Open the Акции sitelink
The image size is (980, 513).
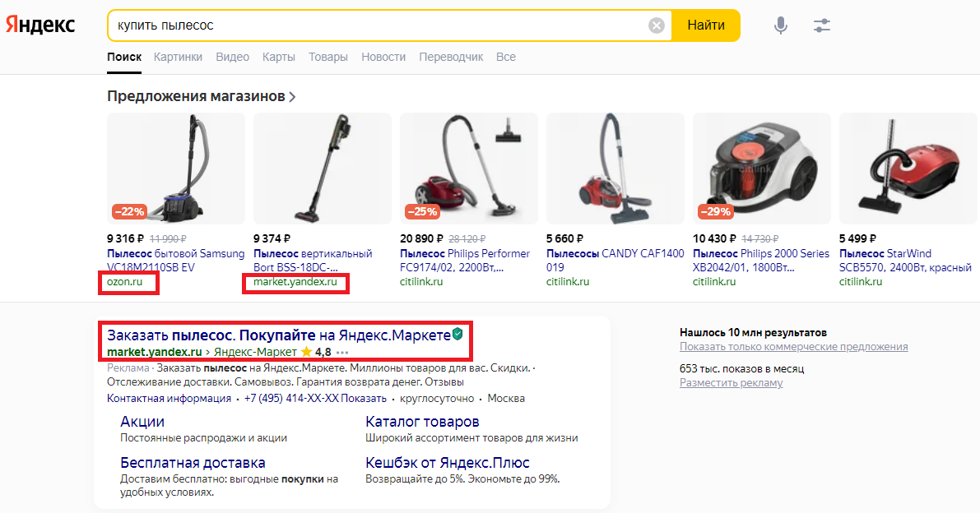(x=142, y=422)
